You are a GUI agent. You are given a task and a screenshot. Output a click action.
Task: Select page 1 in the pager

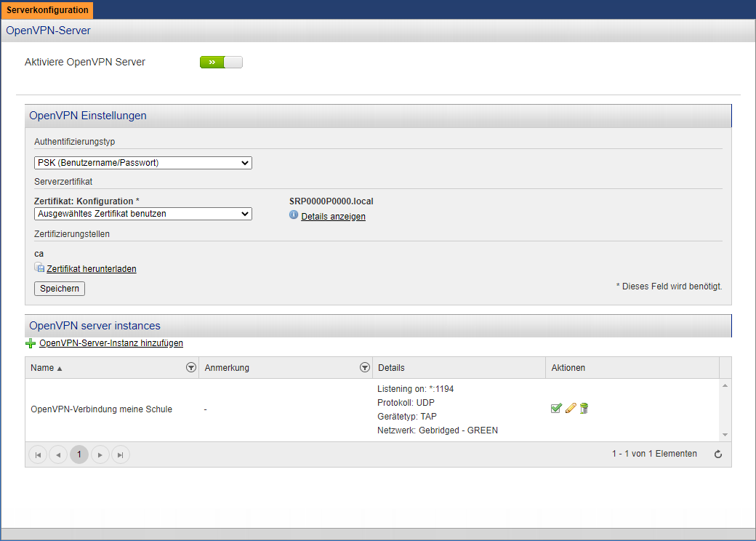(79, 454)
